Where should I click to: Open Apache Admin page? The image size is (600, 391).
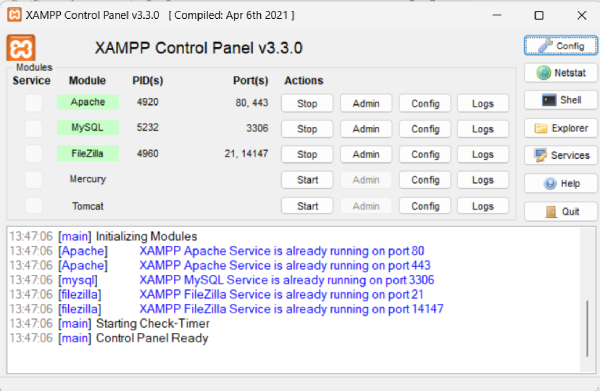(366, 103)
